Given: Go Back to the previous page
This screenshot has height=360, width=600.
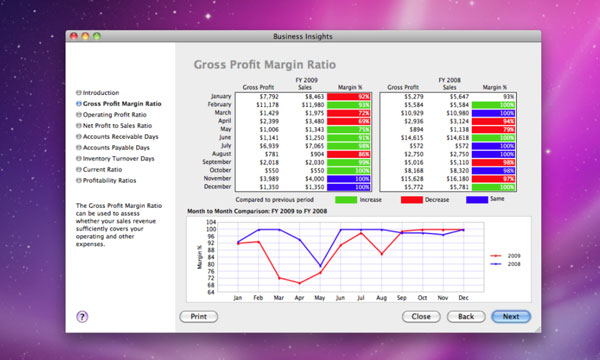Looking at the screenshot, I should tap(466, 316).
